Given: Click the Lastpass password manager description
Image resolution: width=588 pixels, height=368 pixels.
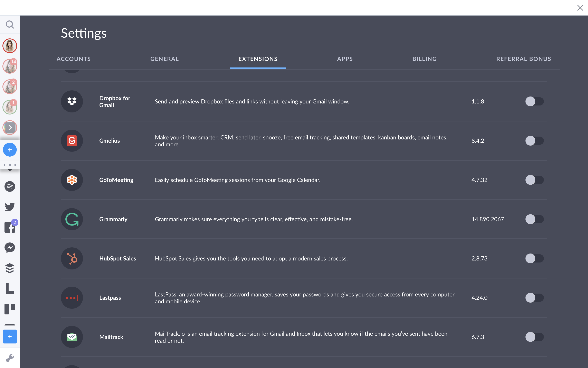Looking at the screenshot, I should (x=305, y=298).
